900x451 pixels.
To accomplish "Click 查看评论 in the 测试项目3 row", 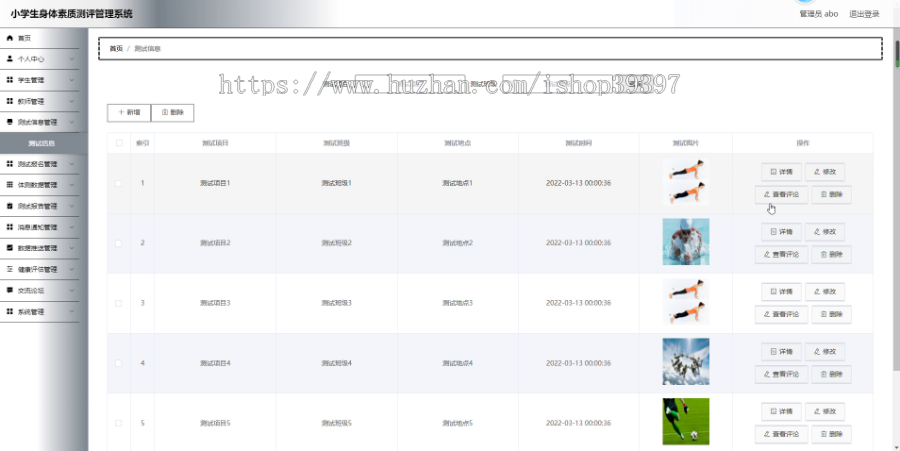I will click(781, 314).
